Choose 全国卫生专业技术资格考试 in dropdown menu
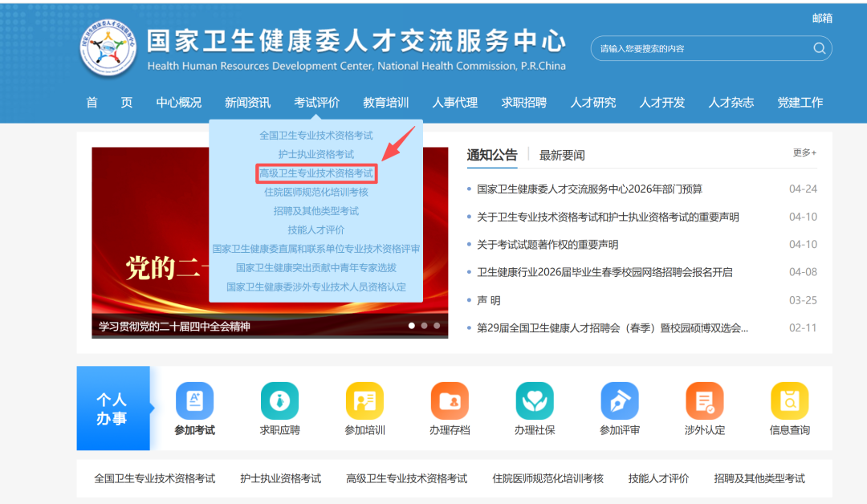 316,136
